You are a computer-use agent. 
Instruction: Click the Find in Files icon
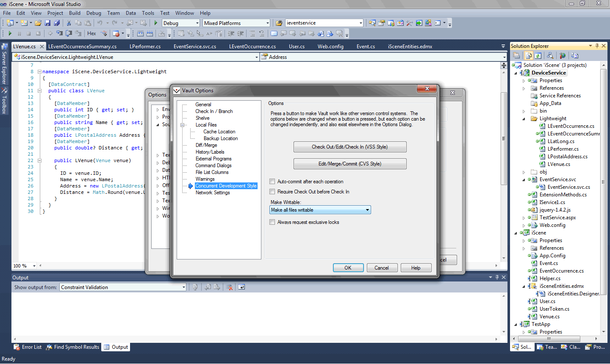[x=279, y=23]
